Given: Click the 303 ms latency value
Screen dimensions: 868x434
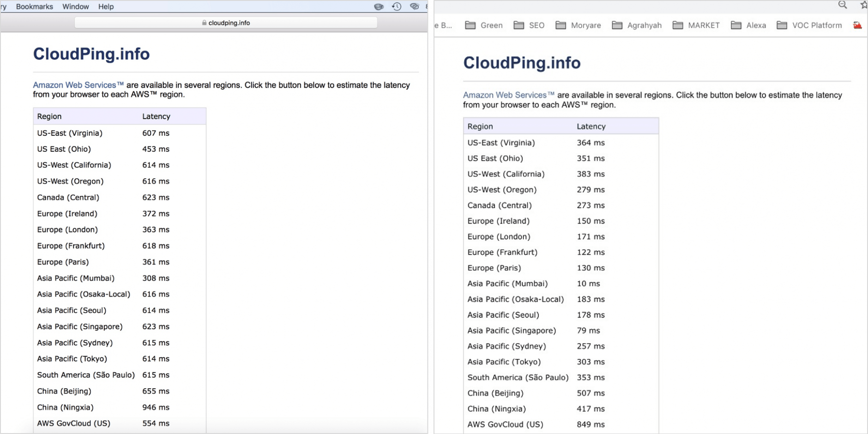Looking at the screenshot, I should point(591,362).
